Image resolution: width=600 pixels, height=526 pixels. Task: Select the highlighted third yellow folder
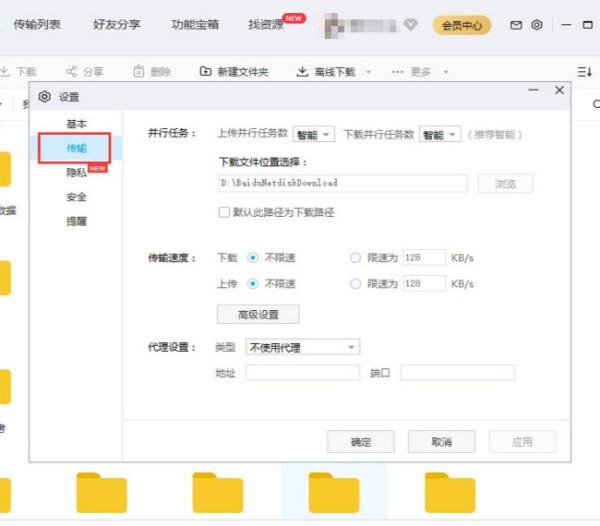(334, 493)
